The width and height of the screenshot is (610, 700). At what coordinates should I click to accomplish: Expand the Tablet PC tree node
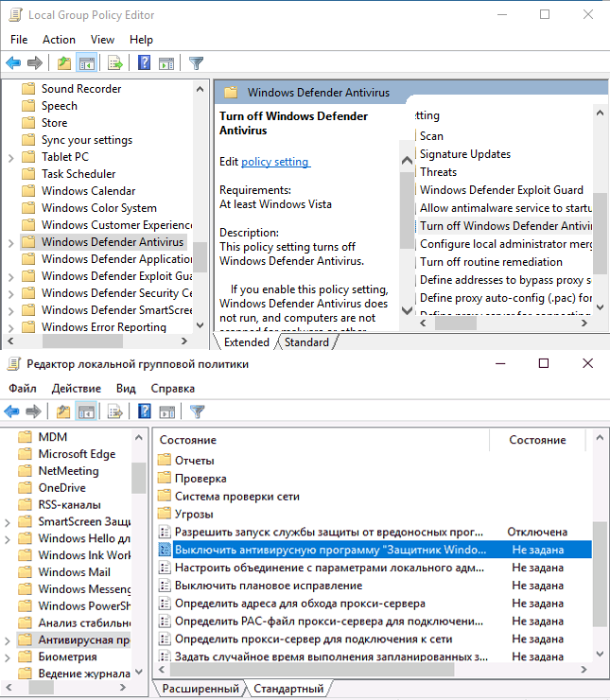point(11,158)
